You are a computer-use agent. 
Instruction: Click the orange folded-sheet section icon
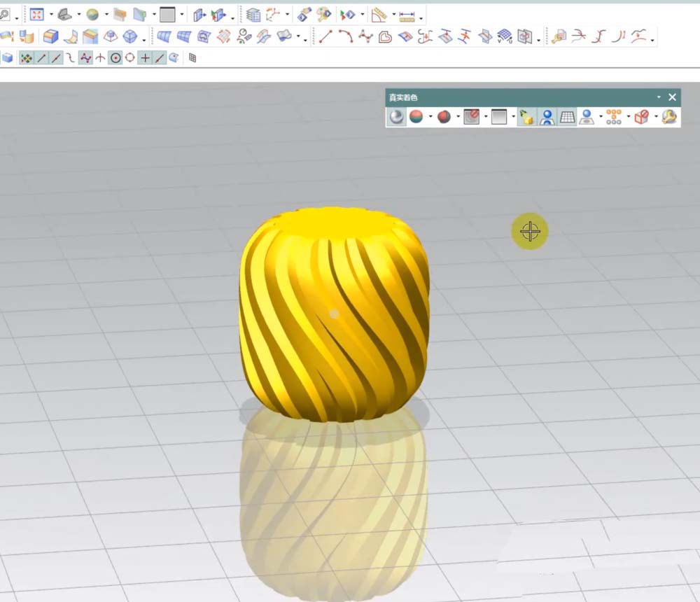tap(120, 15)
